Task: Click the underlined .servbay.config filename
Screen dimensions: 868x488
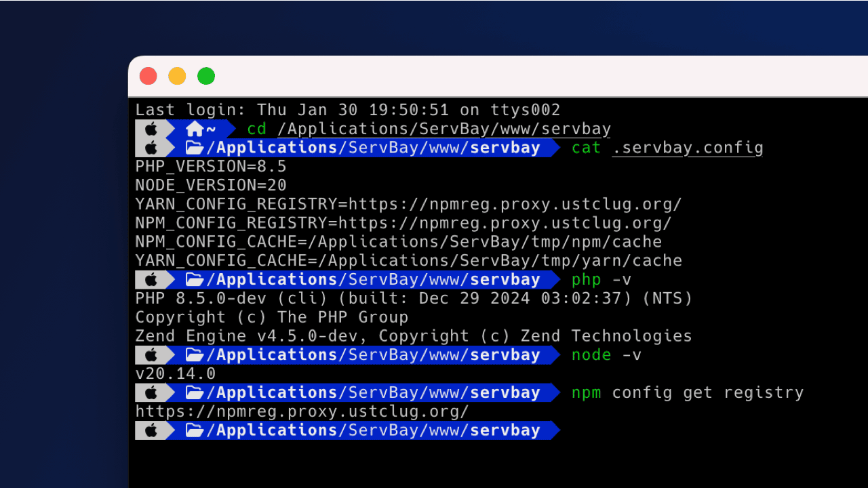Action: (x=688, y=148)
